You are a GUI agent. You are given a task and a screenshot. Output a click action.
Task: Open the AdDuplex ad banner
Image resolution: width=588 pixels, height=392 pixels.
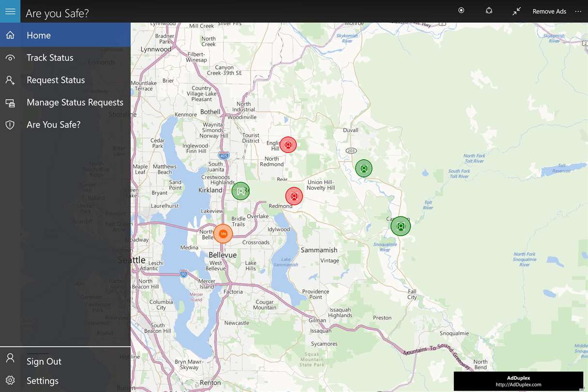click(518, 381)
